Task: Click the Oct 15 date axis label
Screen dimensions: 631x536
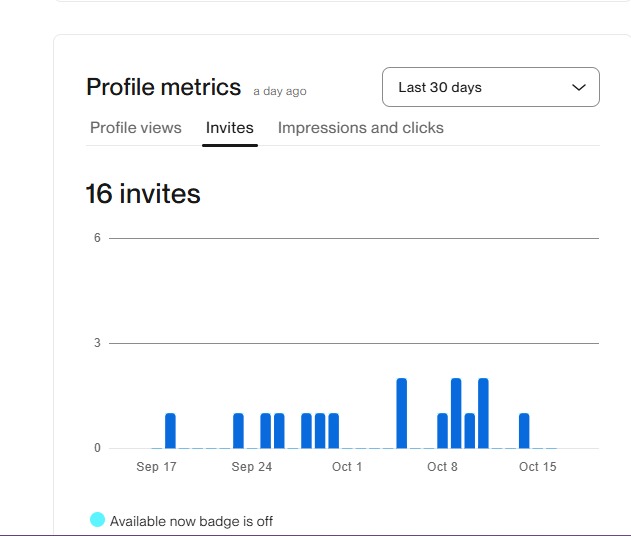Action: 537,467
